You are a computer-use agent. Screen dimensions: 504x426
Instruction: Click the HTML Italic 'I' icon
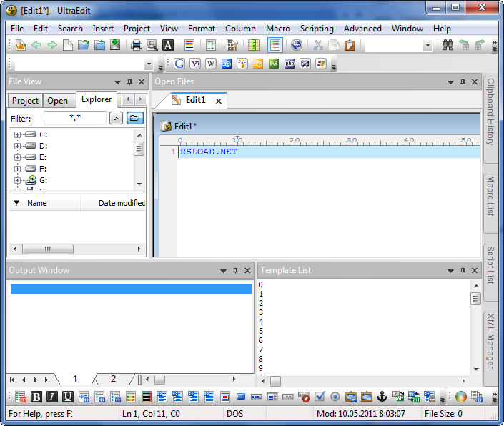pos(52,397)
